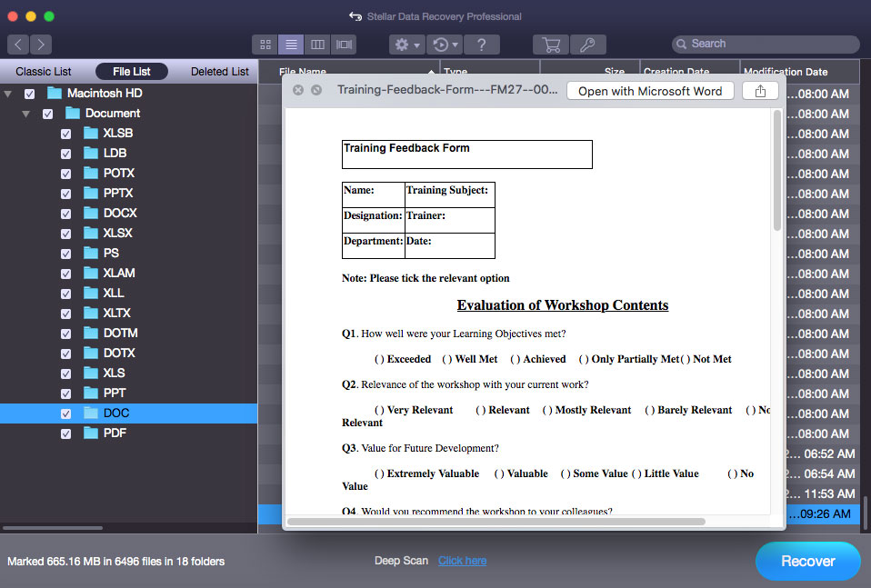Select the XLL folder icon
The width and height of the screenshot is (871, 588).
[91, 294]
